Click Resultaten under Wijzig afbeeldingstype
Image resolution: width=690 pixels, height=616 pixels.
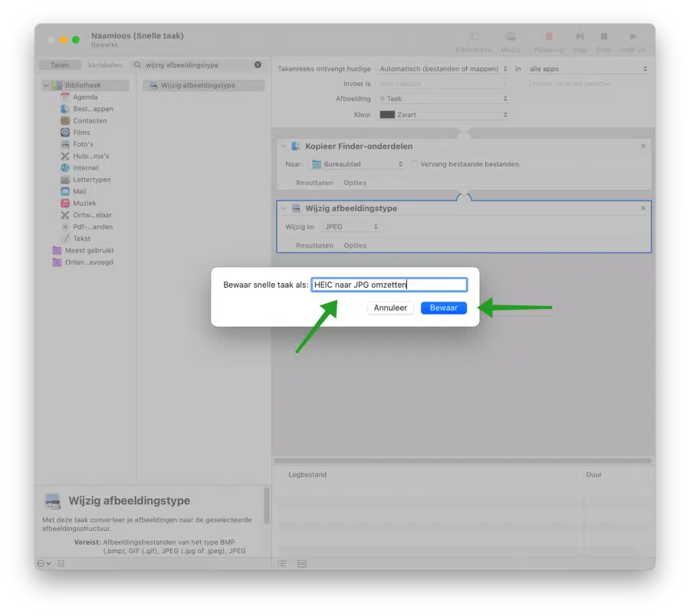pos(314,245)
